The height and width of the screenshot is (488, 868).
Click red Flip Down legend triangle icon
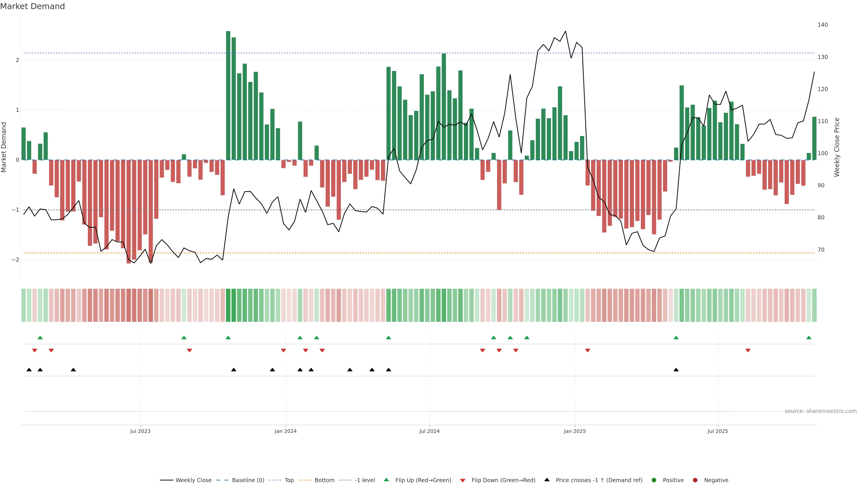pyautogui.click(x=463, y=481)
